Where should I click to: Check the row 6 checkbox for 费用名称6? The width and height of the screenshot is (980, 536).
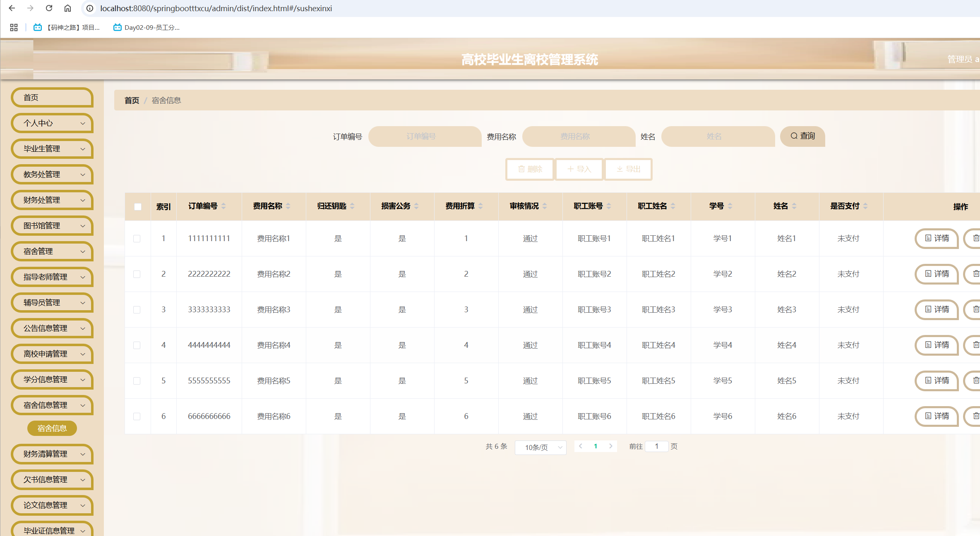137,416
